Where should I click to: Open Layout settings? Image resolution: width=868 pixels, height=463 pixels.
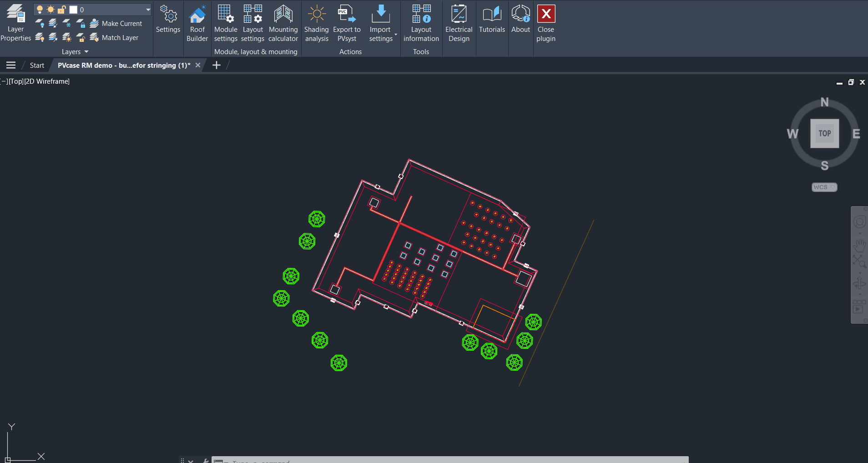[253, 24]
